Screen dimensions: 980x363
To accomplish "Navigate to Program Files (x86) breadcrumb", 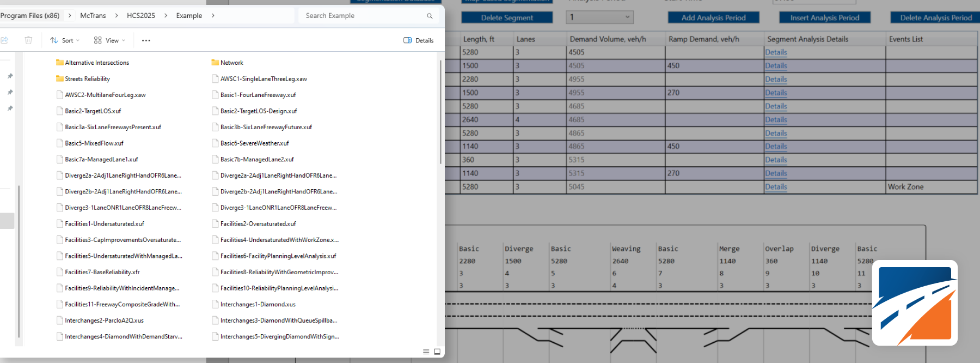I will (30, 16).
